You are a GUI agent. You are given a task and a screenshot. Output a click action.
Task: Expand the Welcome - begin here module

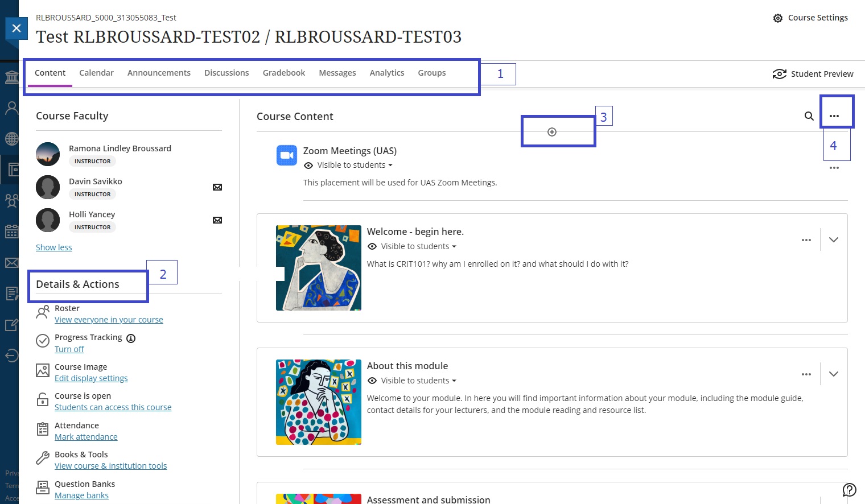tap(834, 239)
